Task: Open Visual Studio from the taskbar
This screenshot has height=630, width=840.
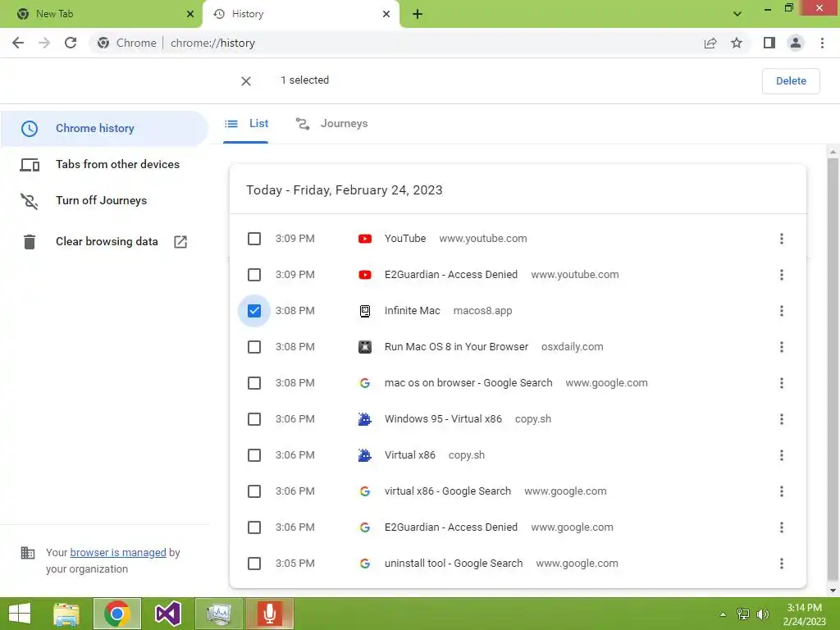Action: click(x=167, y=614)
